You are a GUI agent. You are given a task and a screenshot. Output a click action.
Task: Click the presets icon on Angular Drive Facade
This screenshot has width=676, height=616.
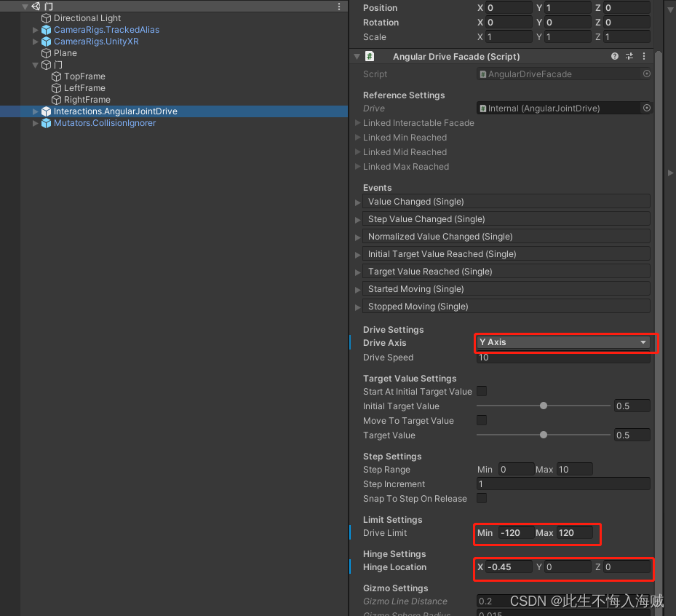(628, 56)
